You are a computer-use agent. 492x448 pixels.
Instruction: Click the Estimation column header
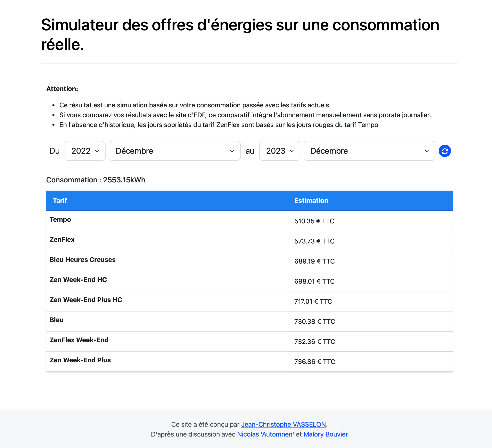(311, 201)
